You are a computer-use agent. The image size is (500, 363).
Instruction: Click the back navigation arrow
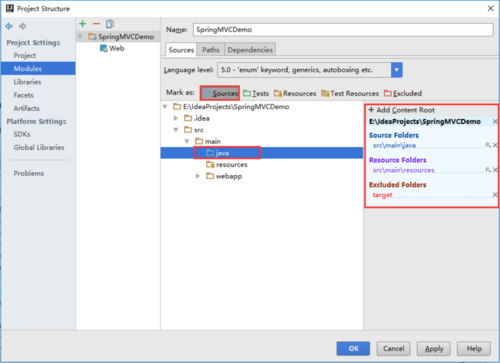tap(9, 26)
